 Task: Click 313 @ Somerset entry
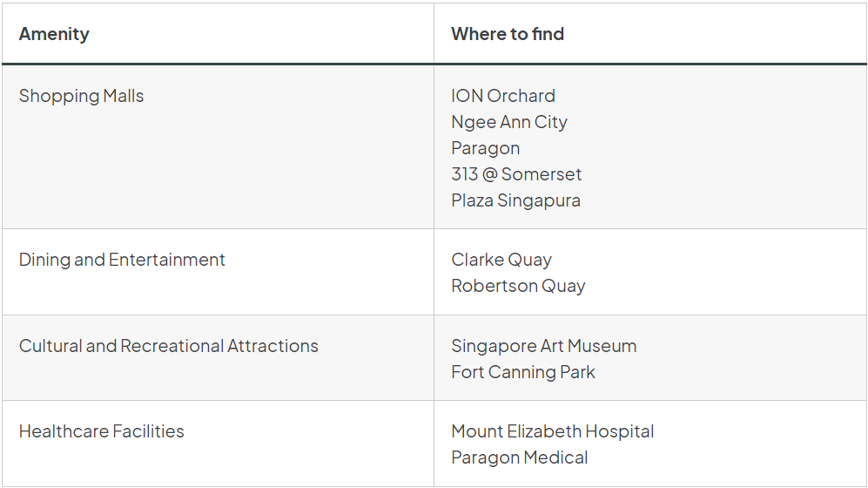[x=516, y=174]
